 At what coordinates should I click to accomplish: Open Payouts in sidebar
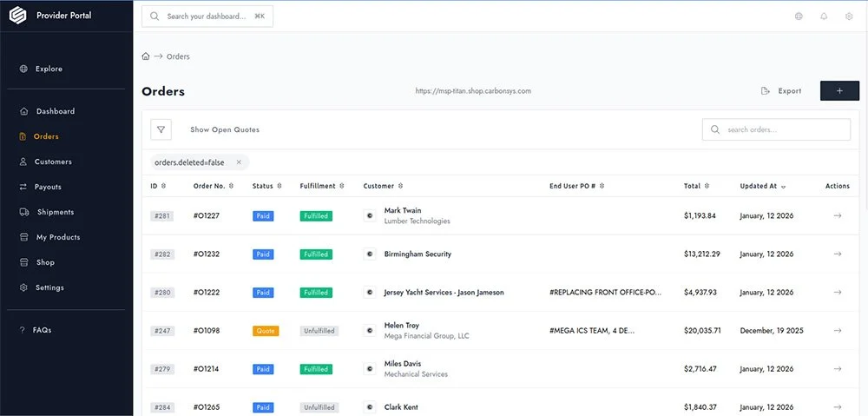tap(41, 187)
